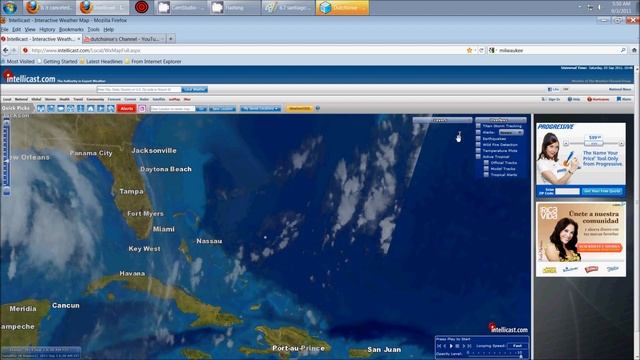Open the National site menu
This screenshot has height=360, width=640.
coord(21,99)
